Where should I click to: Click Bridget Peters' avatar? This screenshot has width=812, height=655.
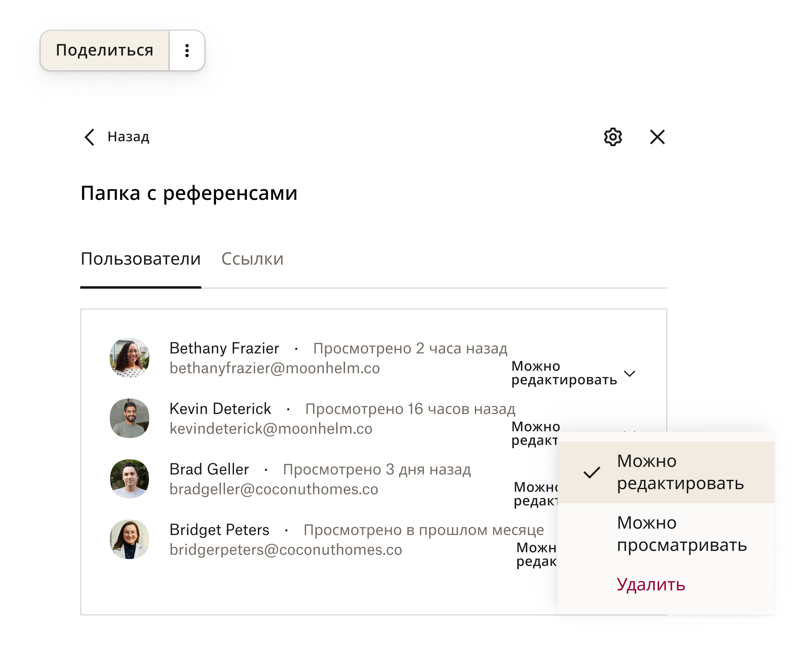point(129,539)
